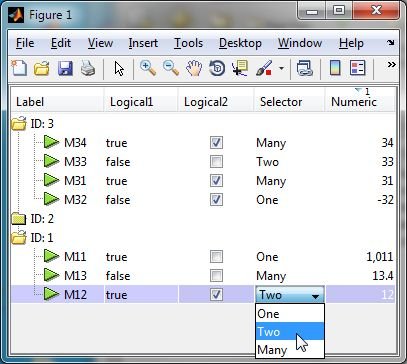407x364 pixels.
Task: Activate the Zoom In magnifier tool
Action: 148,68
